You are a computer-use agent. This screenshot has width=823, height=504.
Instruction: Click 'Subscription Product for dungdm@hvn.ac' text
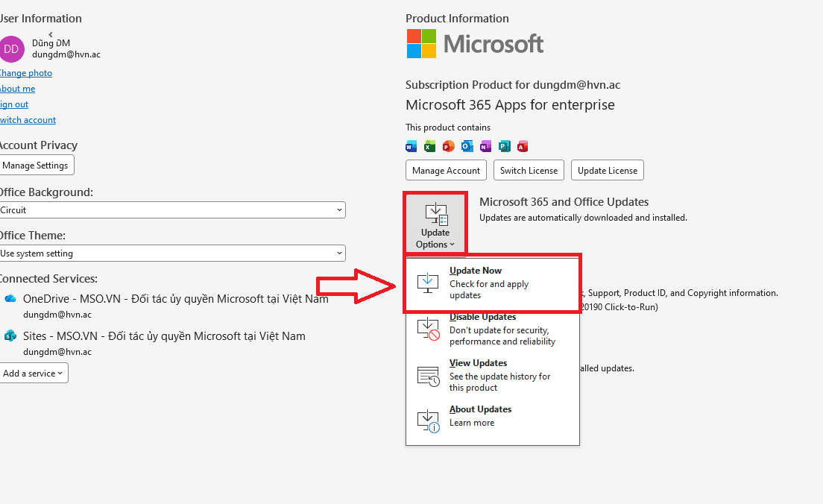[513, 85]
